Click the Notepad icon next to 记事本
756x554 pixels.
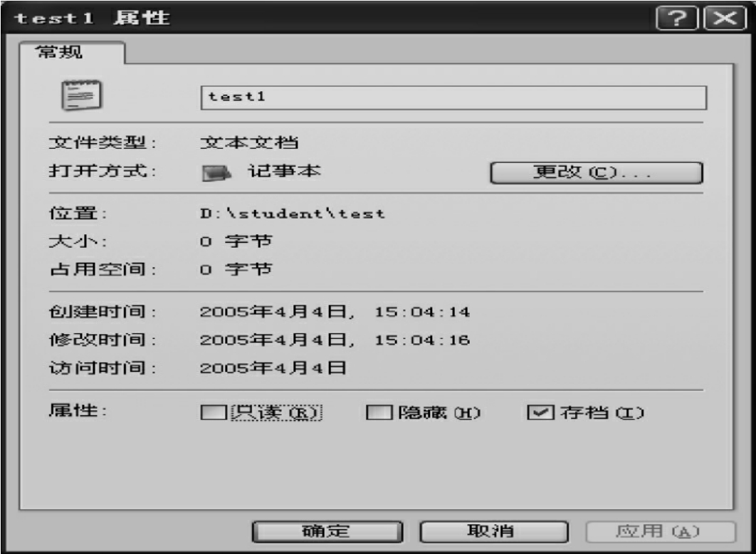tap(216, 172)
